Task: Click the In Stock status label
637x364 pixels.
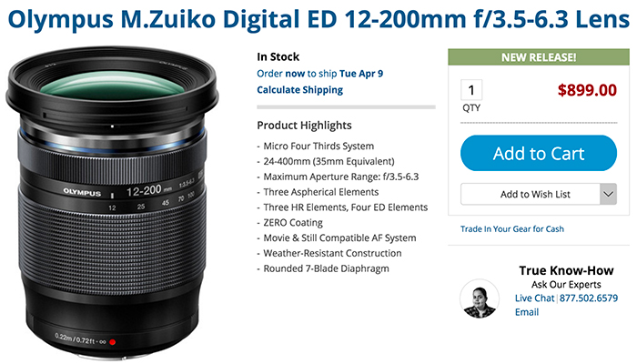Action: (x=278, y=56)
